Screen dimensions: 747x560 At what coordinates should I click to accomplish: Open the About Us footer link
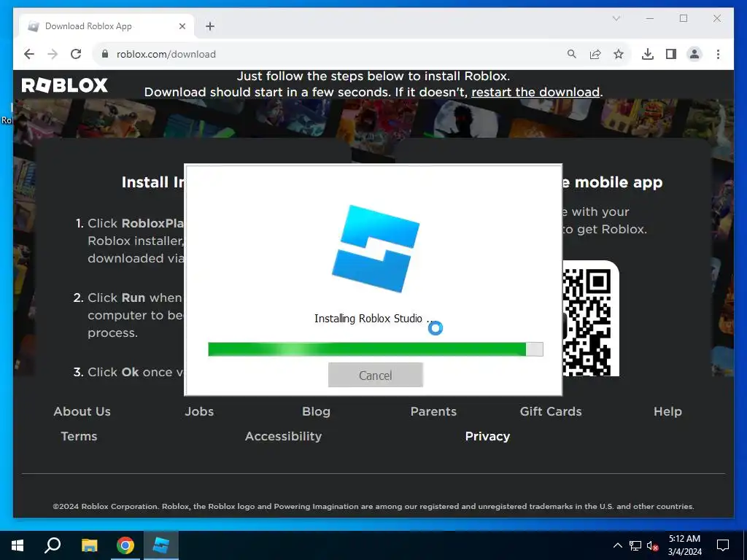[82, 411]
